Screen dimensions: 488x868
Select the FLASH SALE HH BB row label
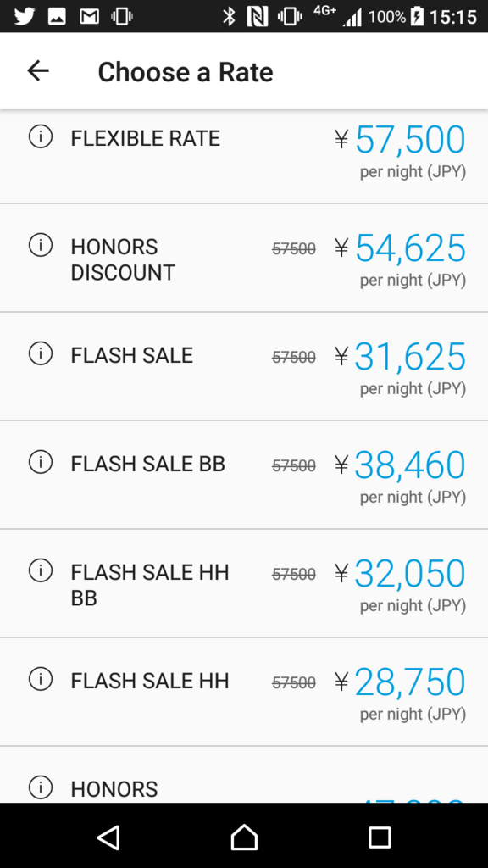149,585
